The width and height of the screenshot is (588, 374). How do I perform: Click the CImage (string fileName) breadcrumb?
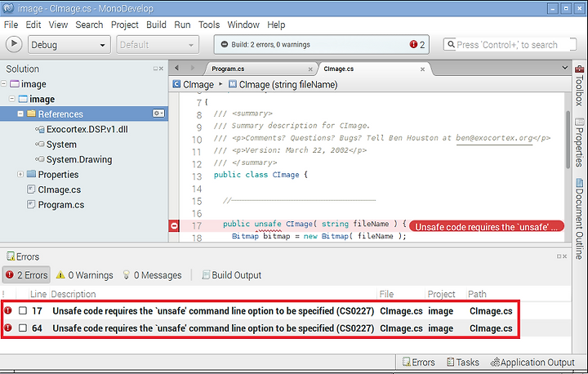tap(283, 84)
